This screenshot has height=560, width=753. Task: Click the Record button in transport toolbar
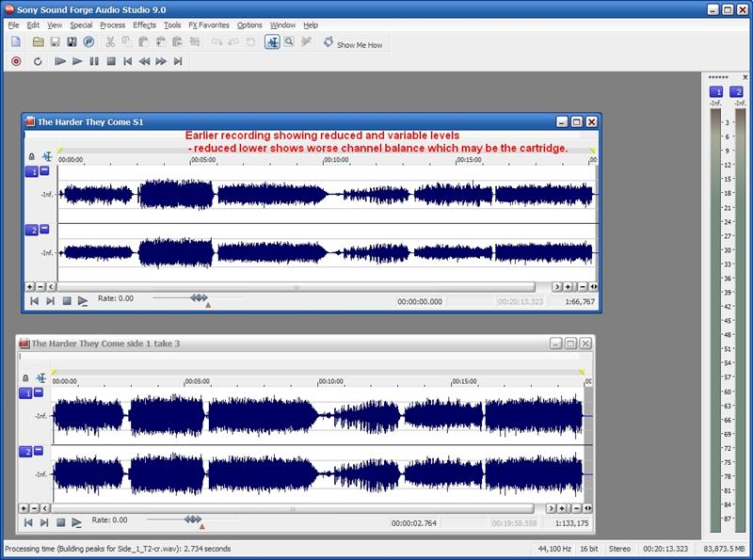15,61
